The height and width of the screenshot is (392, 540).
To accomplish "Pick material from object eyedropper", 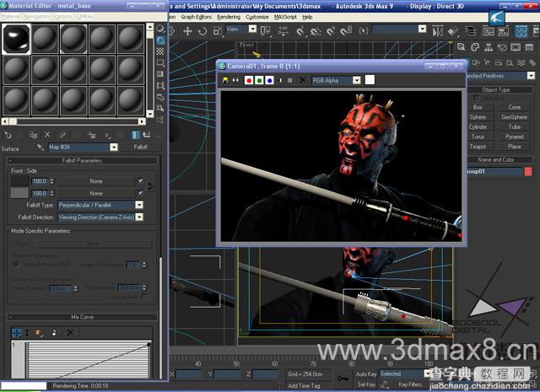I will [x=40, y=148].
